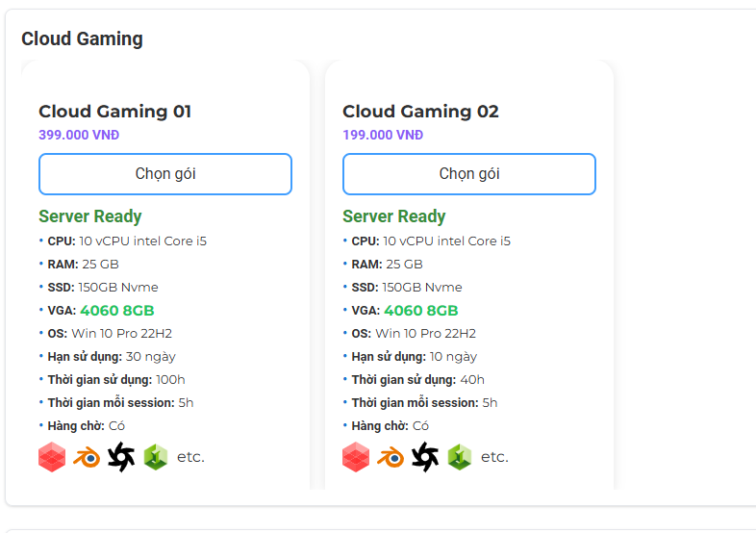The width and height of the screenshot is (756, 533).
Task: Click the Octane icon in Cloud Gaming 02
Action: click(425, 457)
